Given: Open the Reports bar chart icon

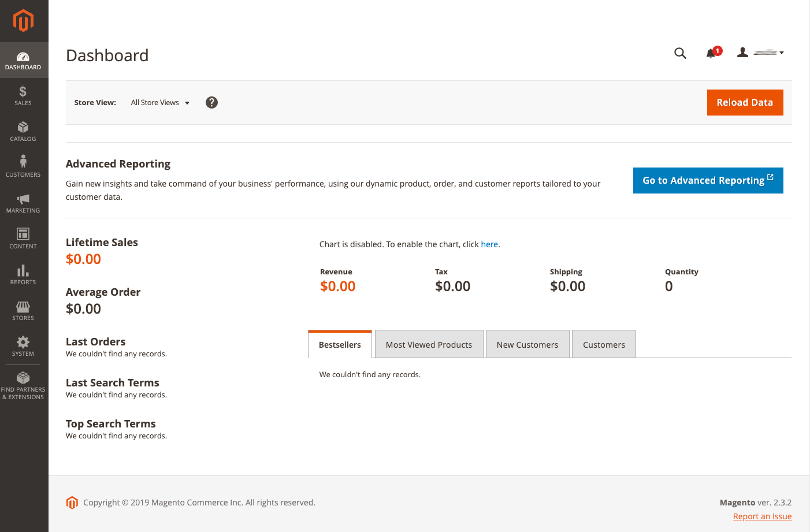Looking at the screenshot, I should 23,270.
